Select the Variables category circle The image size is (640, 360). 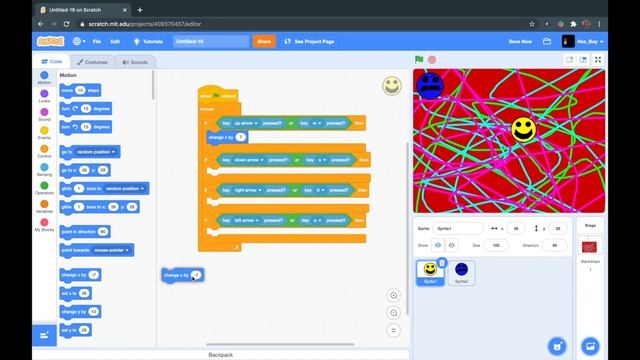pos(44,204)
